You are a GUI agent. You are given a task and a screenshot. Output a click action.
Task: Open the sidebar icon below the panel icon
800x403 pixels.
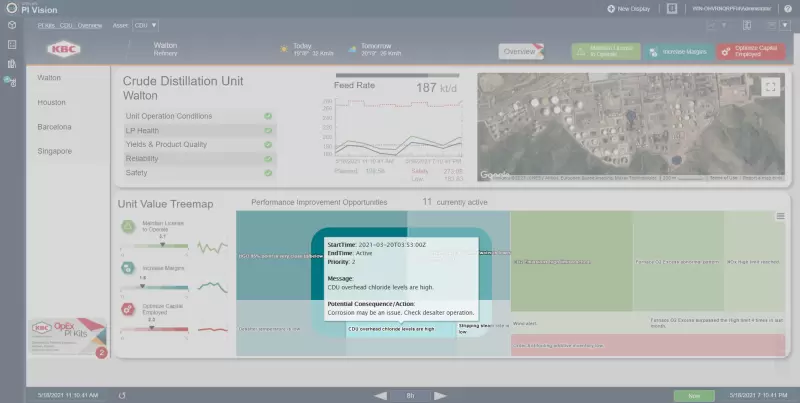click(x=12, y=64)
